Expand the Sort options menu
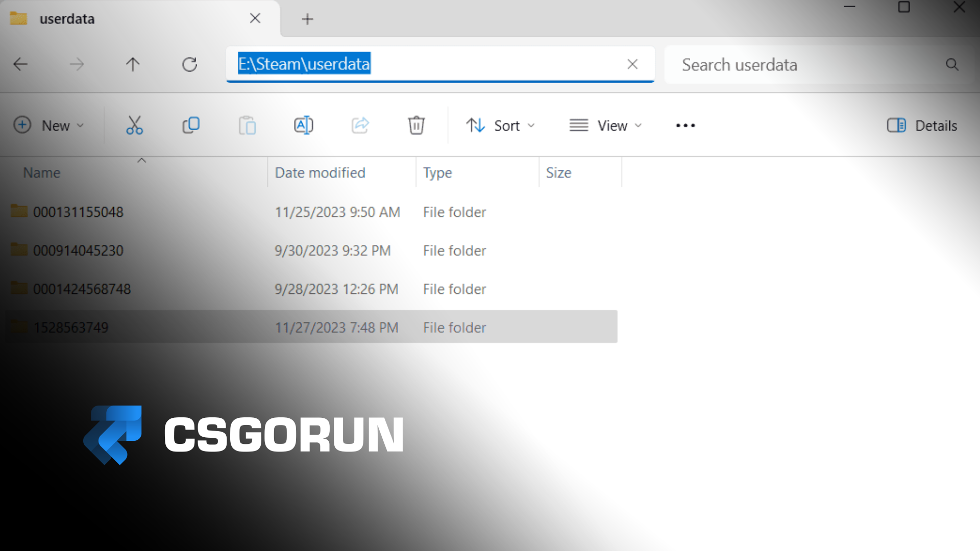980x551 pixels. (500, 126)
